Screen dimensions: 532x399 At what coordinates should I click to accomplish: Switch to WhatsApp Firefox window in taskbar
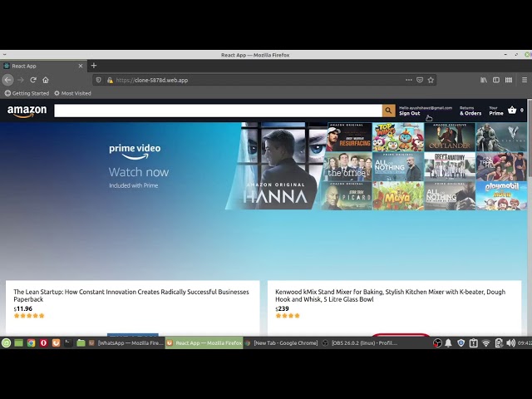point(126,343)
